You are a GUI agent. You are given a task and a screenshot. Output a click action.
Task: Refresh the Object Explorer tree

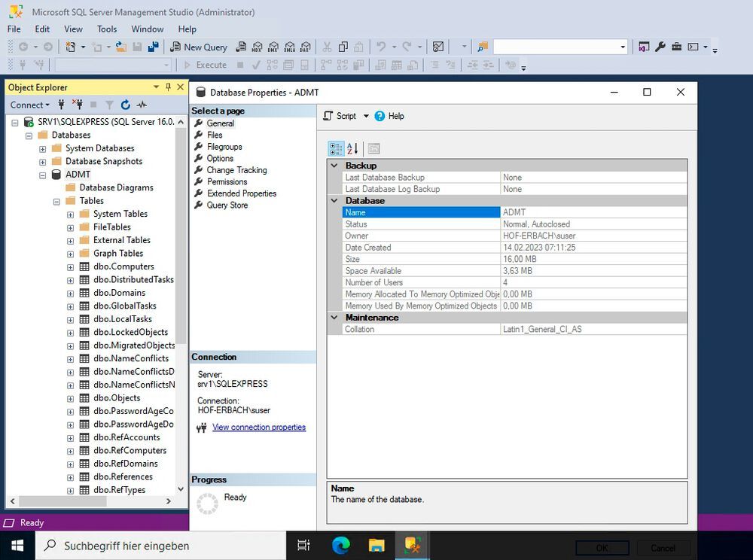point(126,105)
